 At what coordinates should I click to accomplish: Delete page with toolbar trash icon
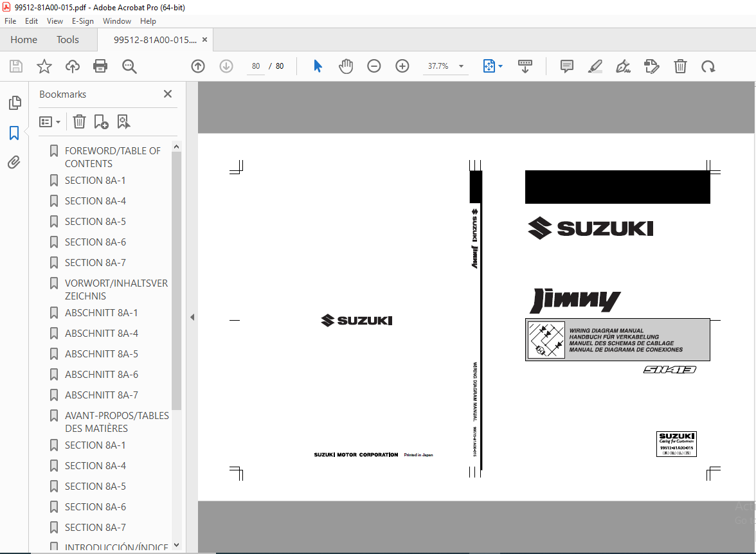680,66
